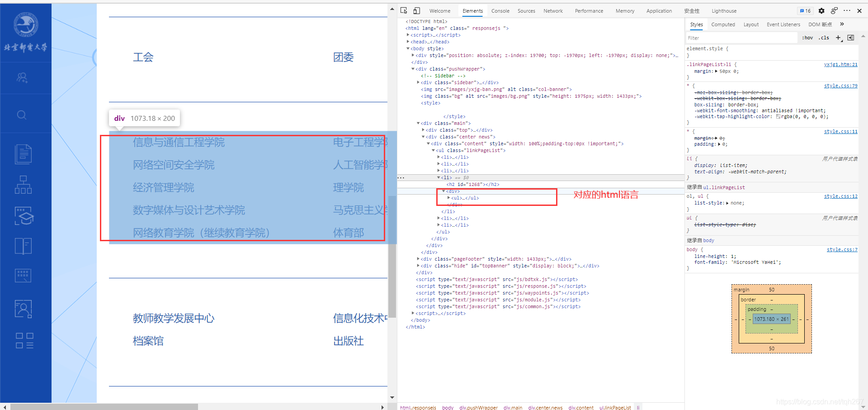
Task: Collapse the body style node
Action: [408, 48]
